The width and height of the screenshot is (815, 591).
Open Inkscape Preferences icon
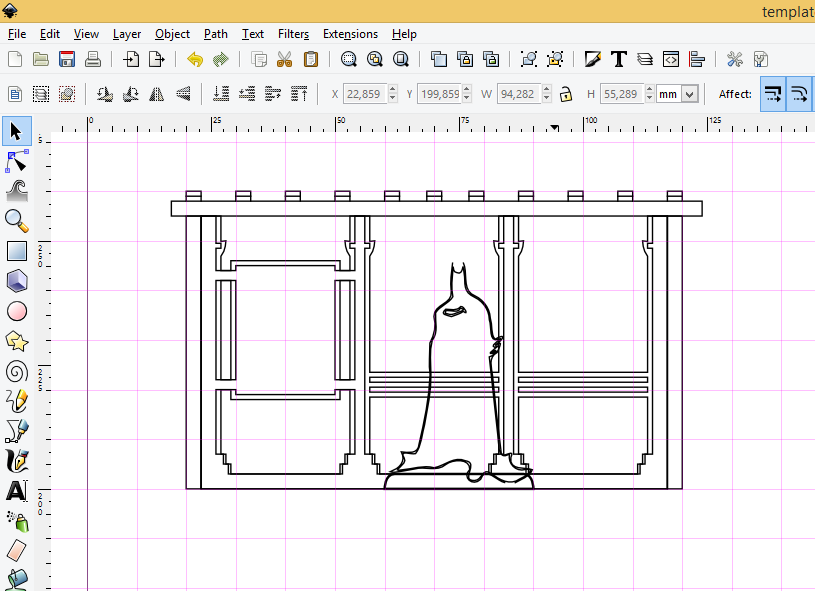[734, 59]
